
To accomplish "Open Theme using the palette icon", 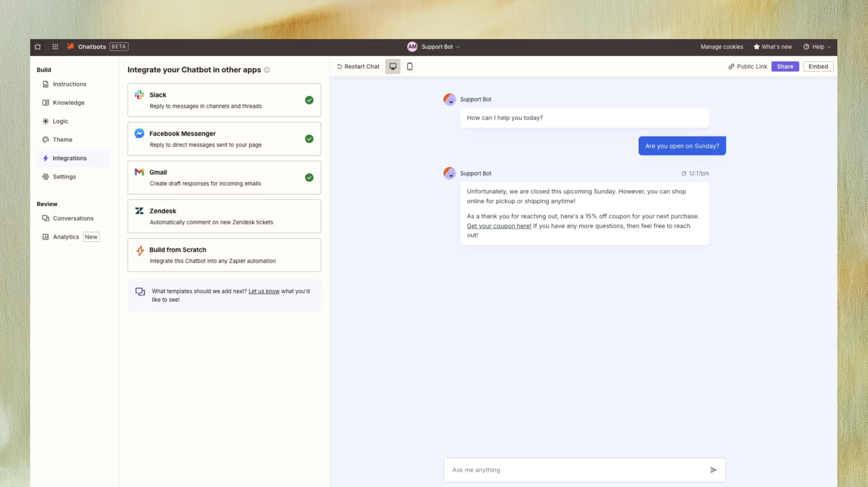I will click(x=46, y=140).
